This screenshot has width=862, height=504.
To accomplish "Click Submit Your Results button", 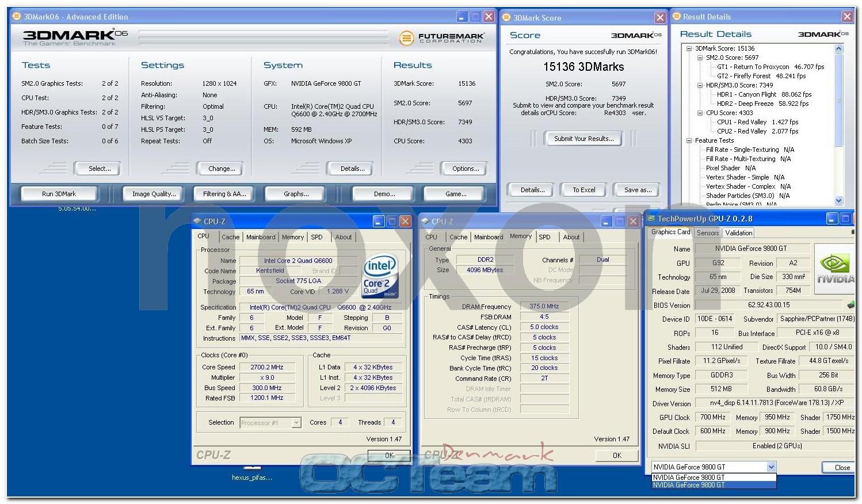I will (583, 139).
